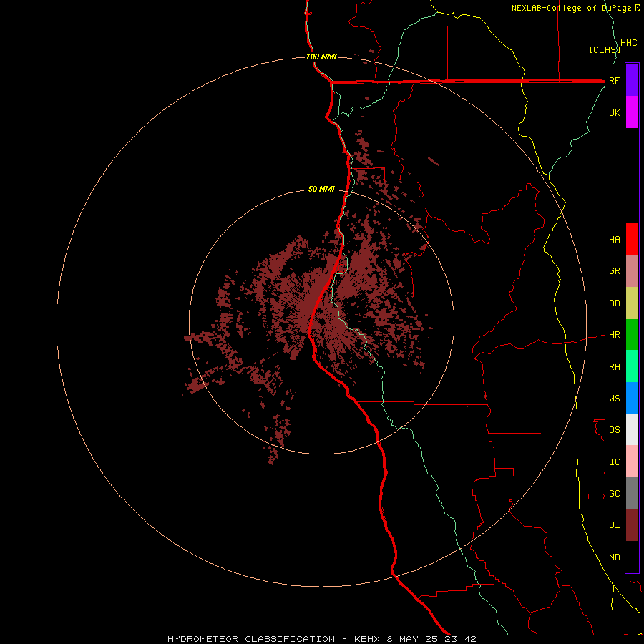The height and width of the screenshot is (644, 644).
Task: Click the RA legend label
Action: click(614, 367)
